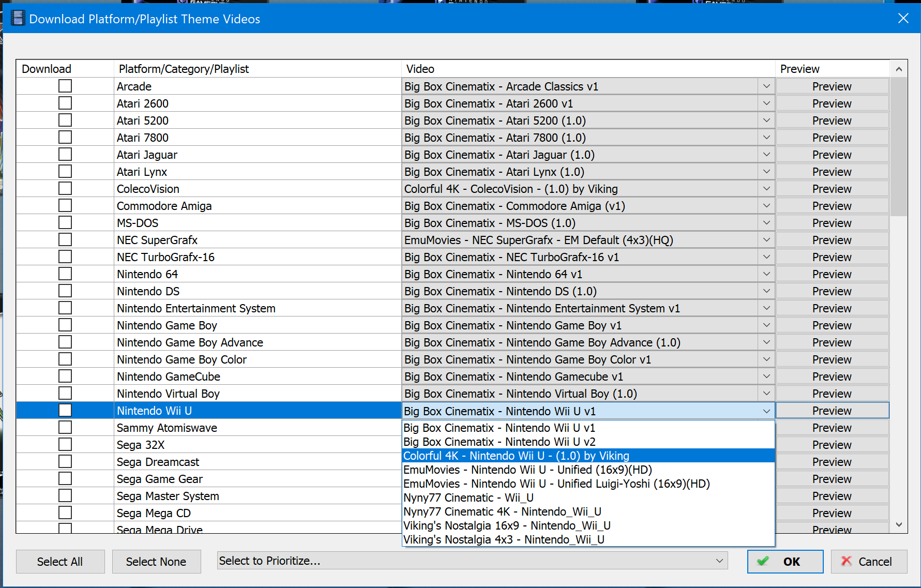Click Select None button
The width and height of the screenshot is (921, 588).
[x=156, y=562]
